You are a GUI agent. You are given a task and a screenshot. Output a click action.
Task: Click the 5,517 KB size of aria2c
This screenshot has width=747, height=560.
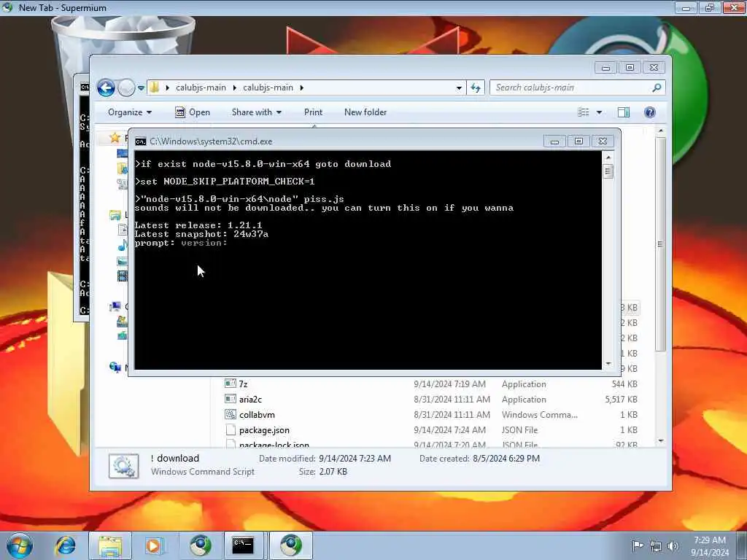coord(622,400)
